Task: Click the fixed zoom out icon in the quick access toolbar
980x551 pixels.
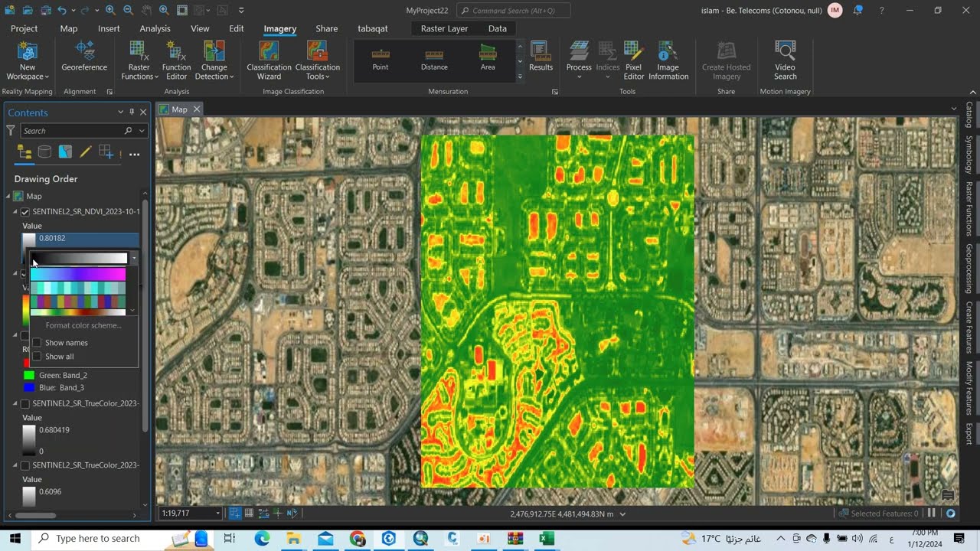Action: click(128, 11)
